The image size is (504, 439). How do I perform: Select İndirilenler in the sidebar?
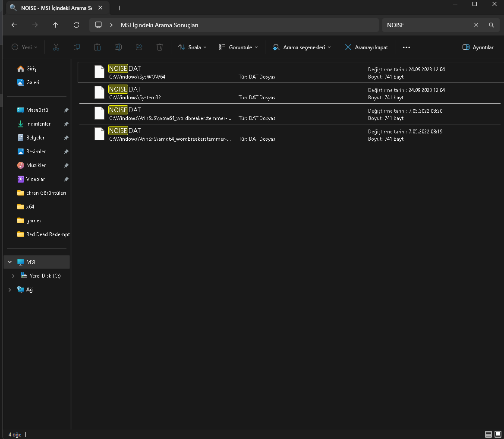tap(38, 124)
